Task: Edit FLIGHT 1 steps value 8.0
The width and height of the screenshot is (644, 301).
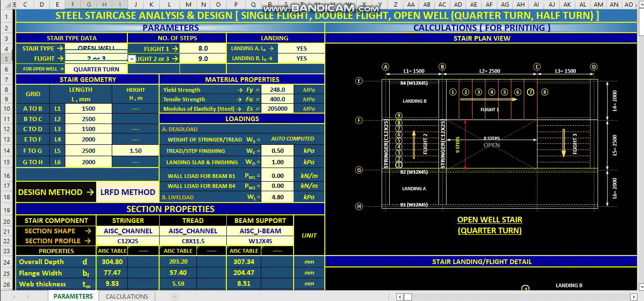Action: [x=203, y=48]
